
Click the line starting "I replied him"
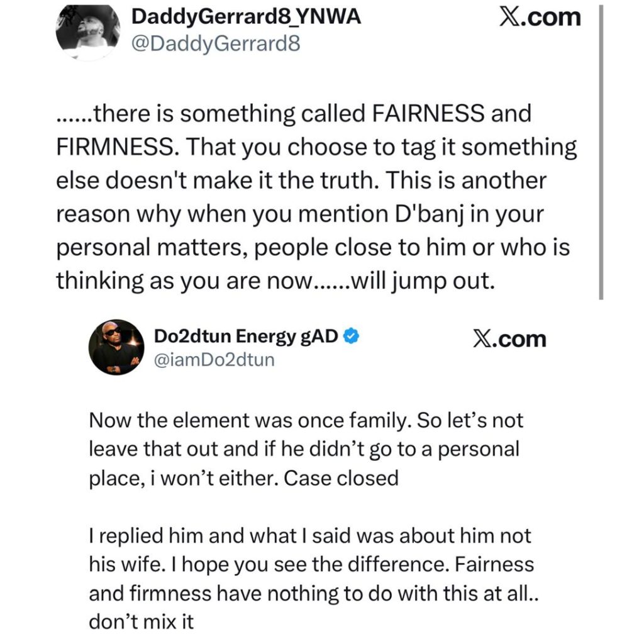click(311, 536)
